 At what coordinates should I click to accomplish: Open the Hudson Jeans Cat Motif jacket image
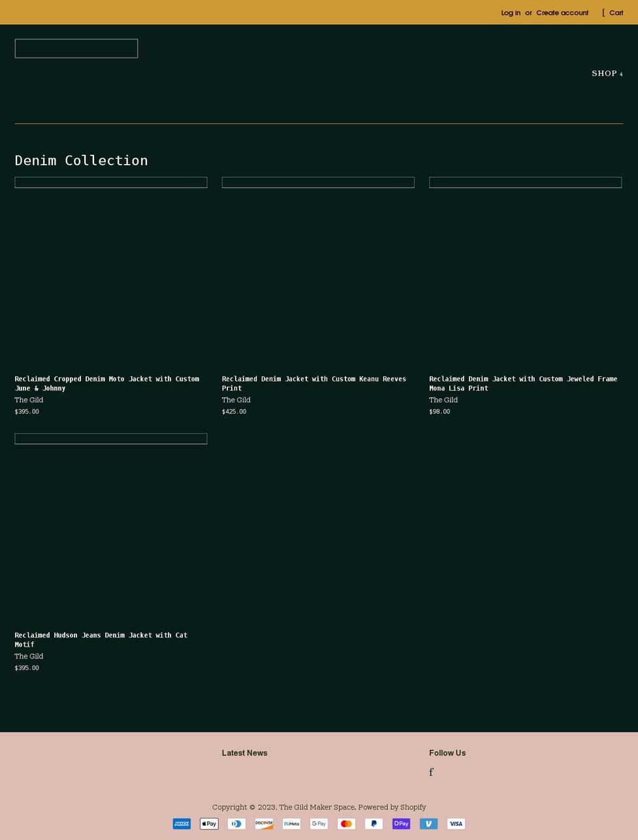111,438
